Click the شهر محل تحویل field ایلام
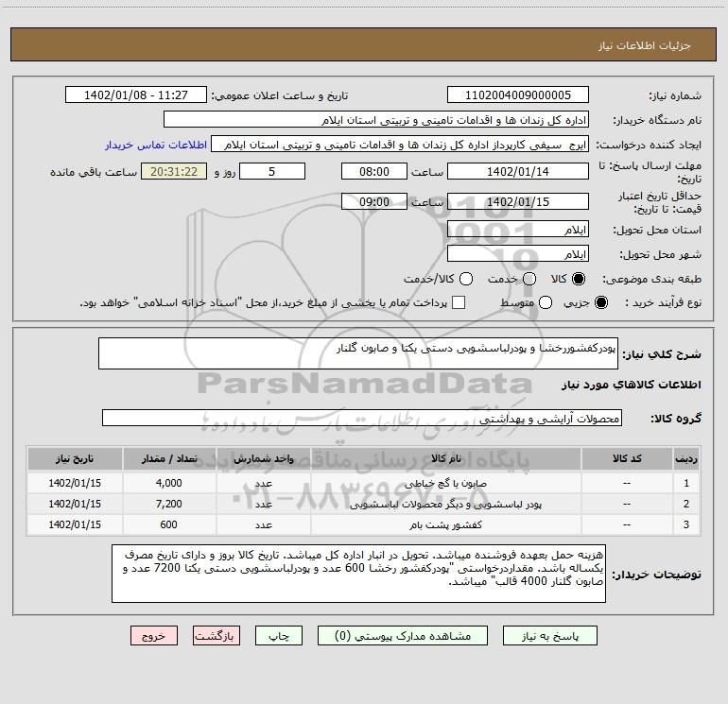The height and width of the screenshot is (704, 728). (x=518, y=254)
